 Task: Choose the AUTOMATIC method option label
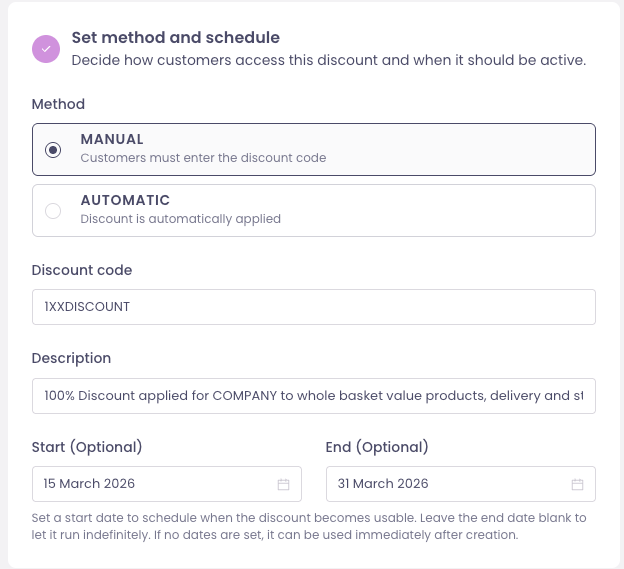125,200
